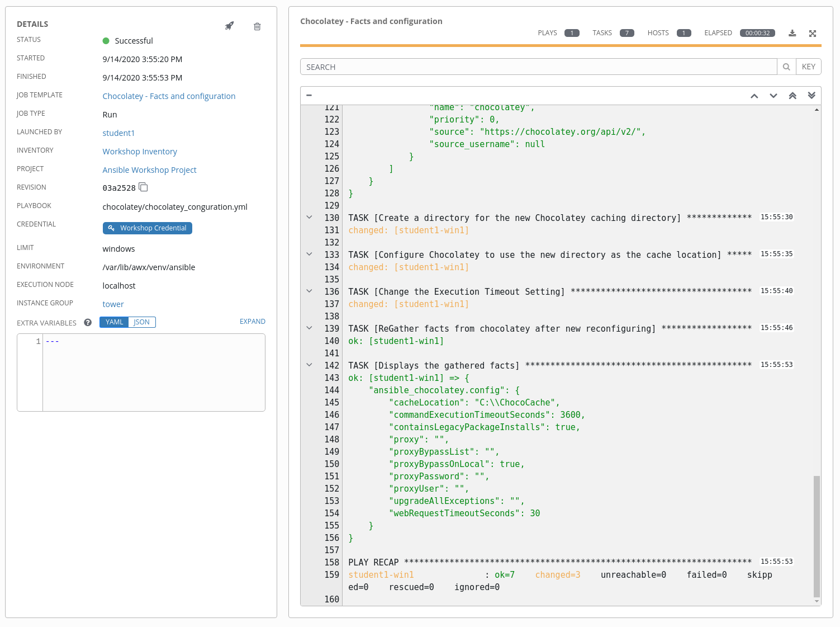Image resolution: width=840 pixels, height=627 pixels.
Task: Click playbook path chocolatey_conguration.yml
Action: [x=175, y=207]
